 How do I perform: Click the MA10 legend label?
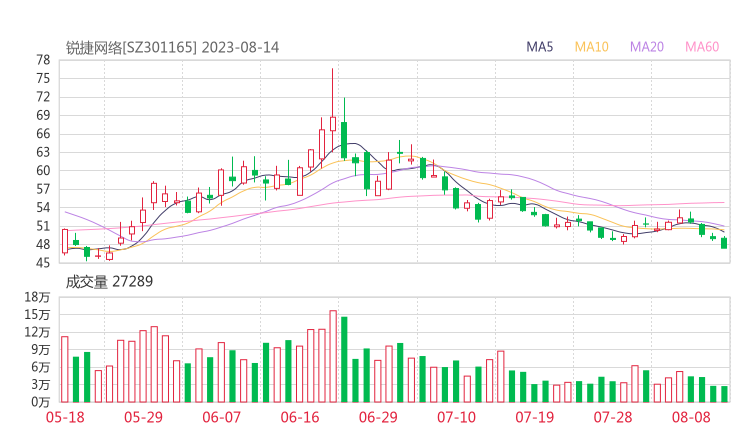click(x=591, y=47)
